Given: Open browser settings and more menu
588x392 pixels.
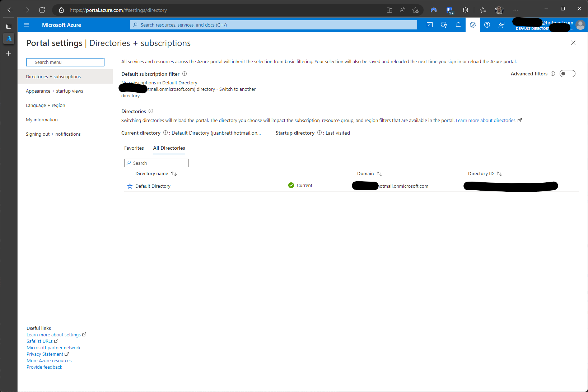Looking at the screenshot, I should tap(516, 10).
